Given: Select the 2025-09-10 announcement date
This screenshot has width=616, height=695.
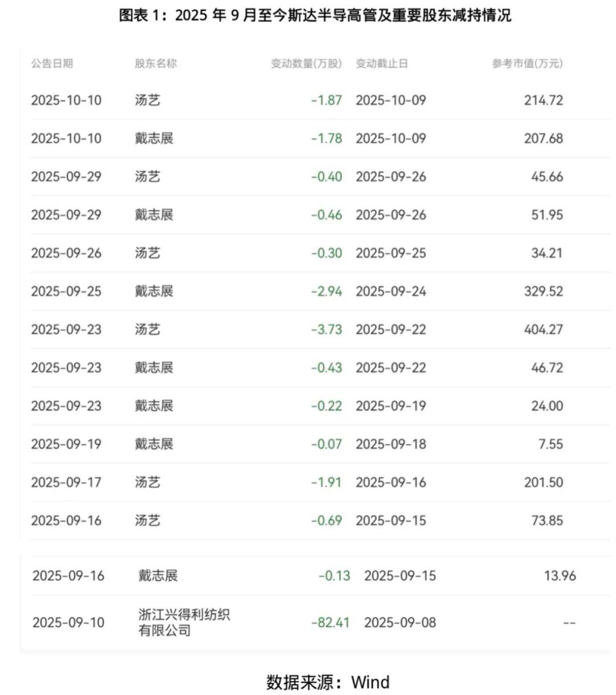Looking at the screenshot, I should point(68,623).
